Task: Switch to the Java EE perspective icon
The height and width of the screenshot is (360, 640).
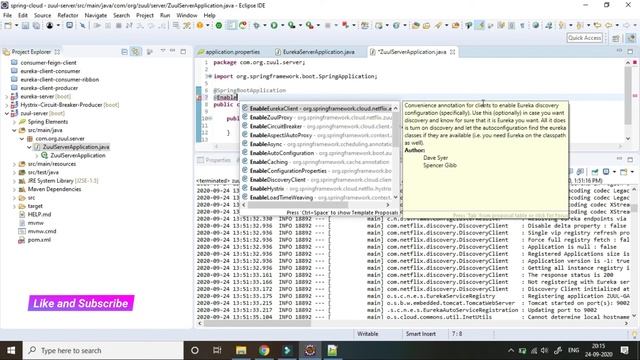Action: point(631,38)
